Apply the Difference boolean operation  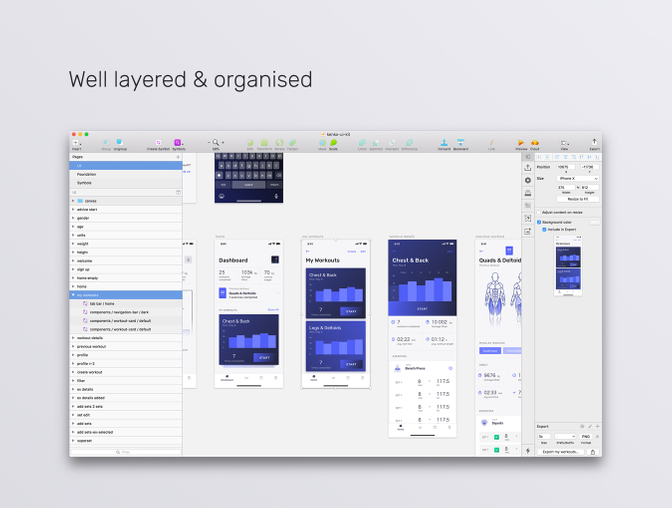point(410,143)
